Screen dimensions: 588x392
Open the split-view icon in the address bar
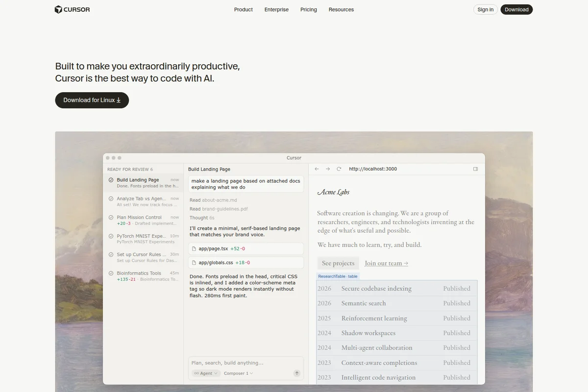[x=475, y=169]
